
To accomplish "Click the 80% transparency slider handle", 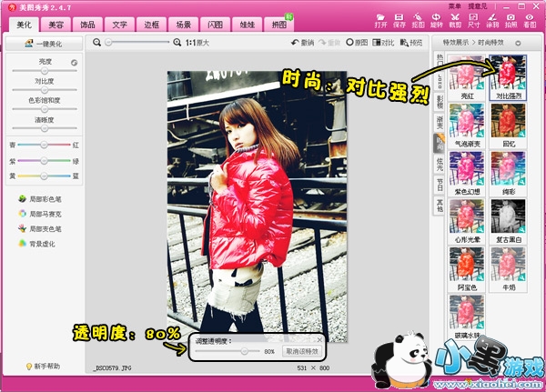I will (x=245, y=351).
